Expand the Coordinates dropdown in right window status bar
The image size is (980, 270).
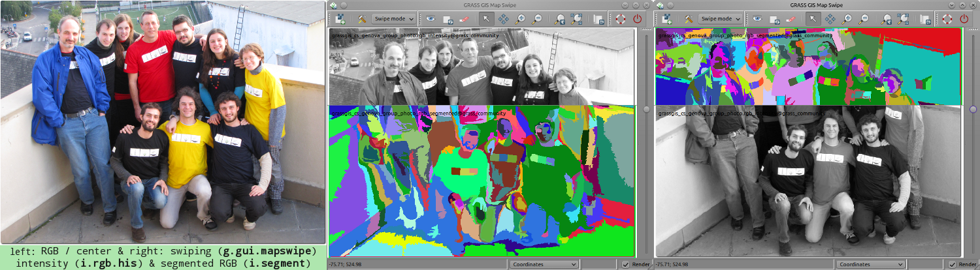(x=870, y=264)
